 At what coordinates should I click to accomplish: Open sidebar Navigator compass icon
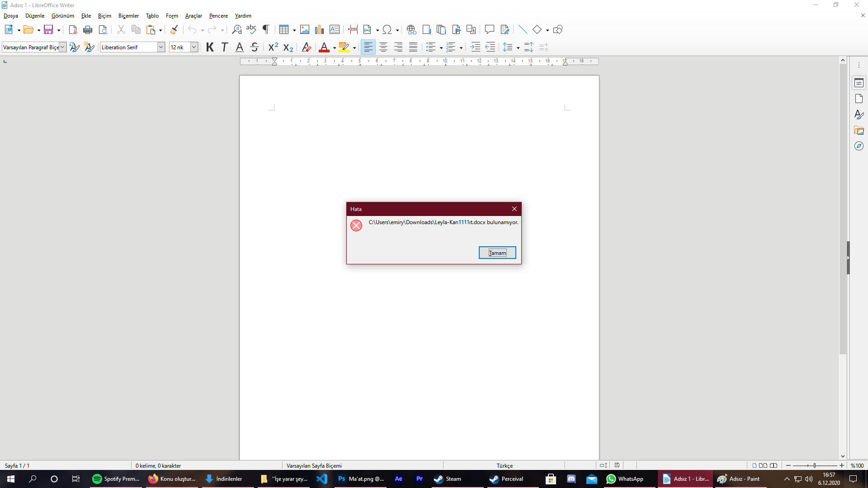(x=859, y=146)
